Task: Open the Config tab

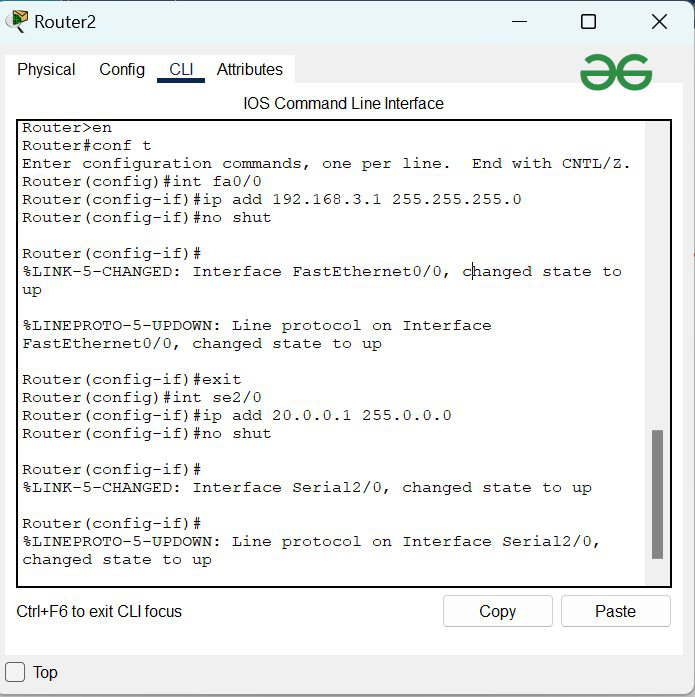Action: pos(122,69)
